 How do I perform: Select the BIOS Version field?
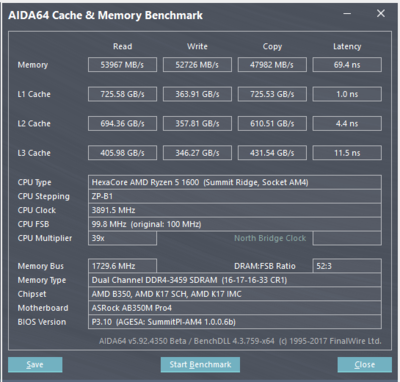(235, 322)
